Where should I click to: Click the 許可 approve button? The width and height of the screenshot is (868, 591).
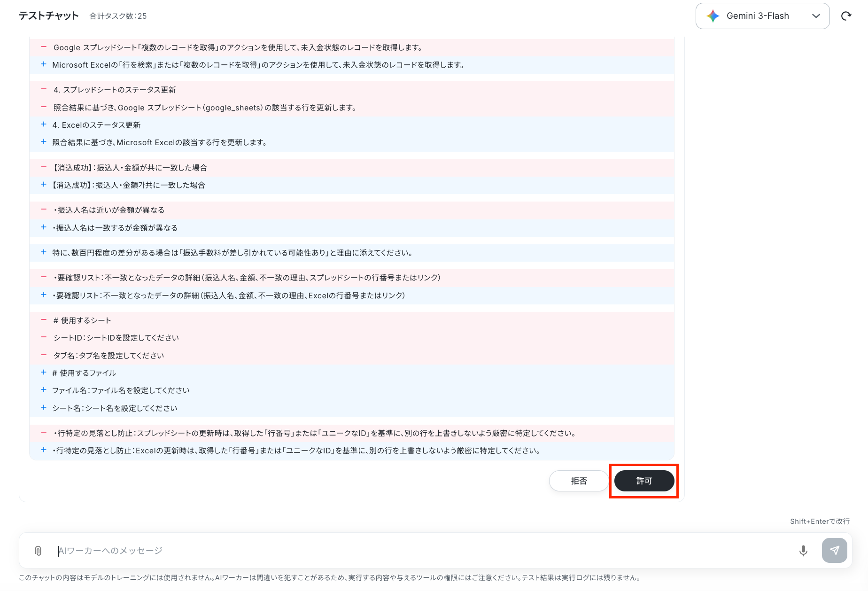[x=644, y=481]
